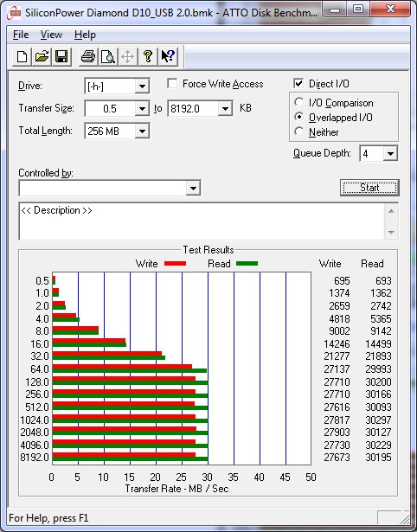
Task: Click the write value 14246
Action: [x=337, y=344]
